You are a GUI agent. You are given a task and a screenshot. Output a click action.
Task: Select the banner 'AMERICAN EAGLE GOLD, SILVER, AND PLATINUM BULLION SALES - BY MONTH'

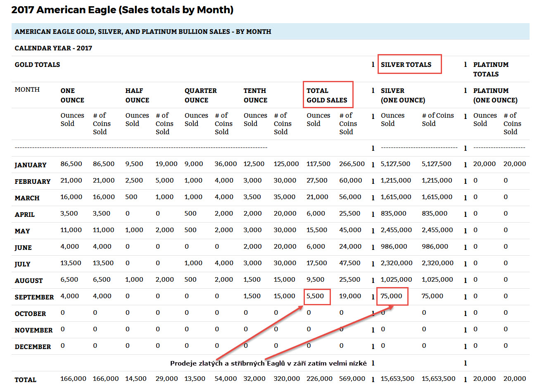pyautogui.click(x=270, y=31)
